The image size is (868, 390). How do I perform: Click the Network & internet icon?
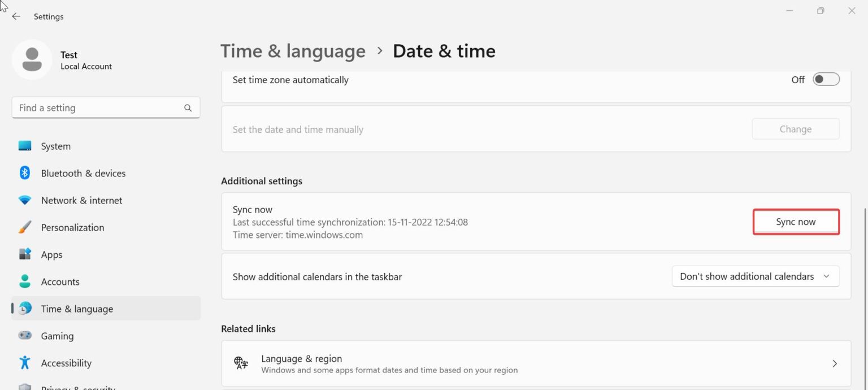(x=25, y=200)
